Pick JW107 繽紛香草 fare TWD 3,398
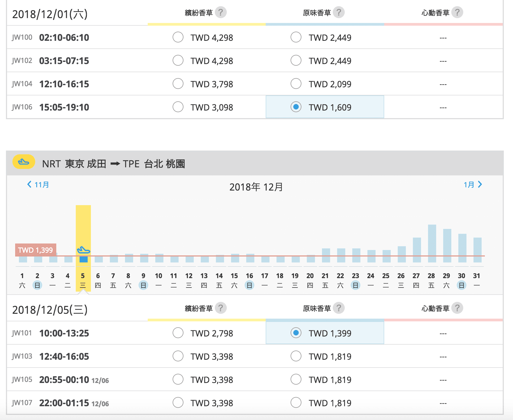 coord(178,403)
